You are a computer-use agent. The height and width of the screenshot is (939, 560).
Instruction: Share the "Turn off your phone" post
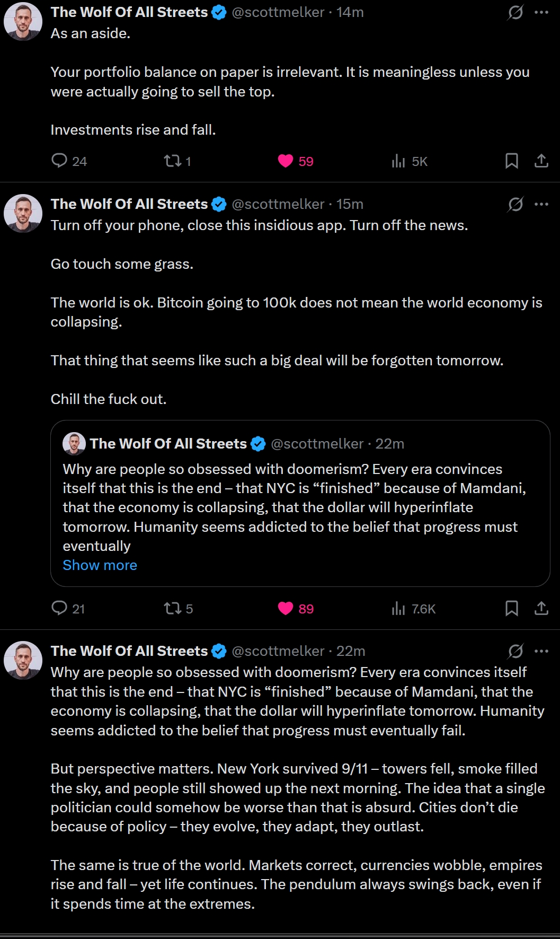click(541, 608)
